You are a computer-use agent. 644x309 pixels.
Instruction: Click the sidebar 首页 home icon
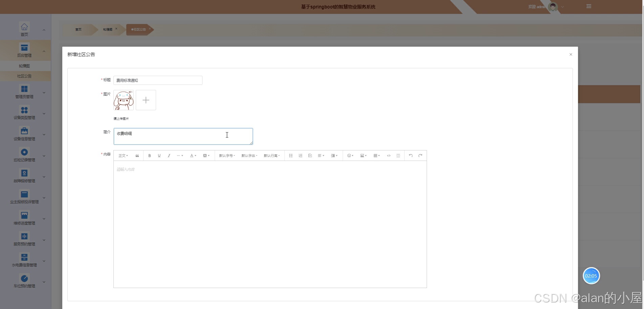(x=24, y=27)
